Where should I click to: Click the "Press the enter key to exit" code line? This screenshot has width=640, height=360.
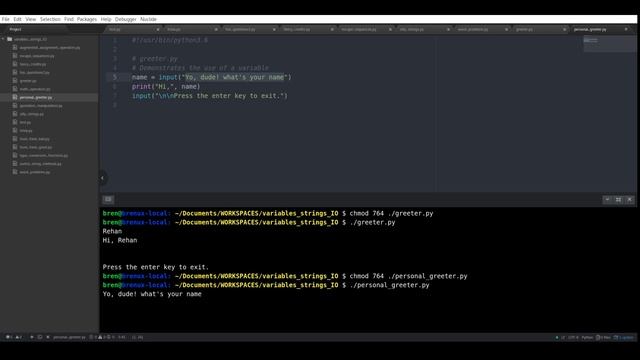pyautogui.click(x=209, y=96)
